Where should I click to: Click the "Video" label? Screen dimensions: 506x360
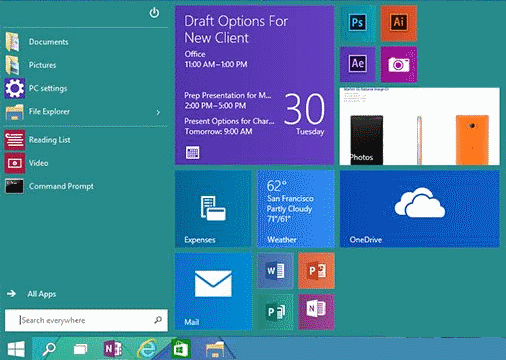(38, 163)
